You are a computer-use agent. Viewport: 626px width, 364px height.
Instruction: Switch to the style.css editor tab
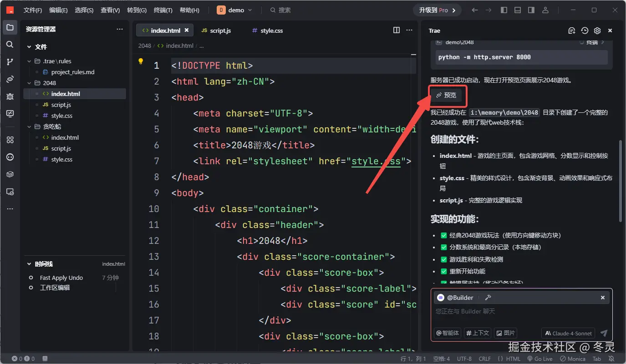tap(268, 30)
